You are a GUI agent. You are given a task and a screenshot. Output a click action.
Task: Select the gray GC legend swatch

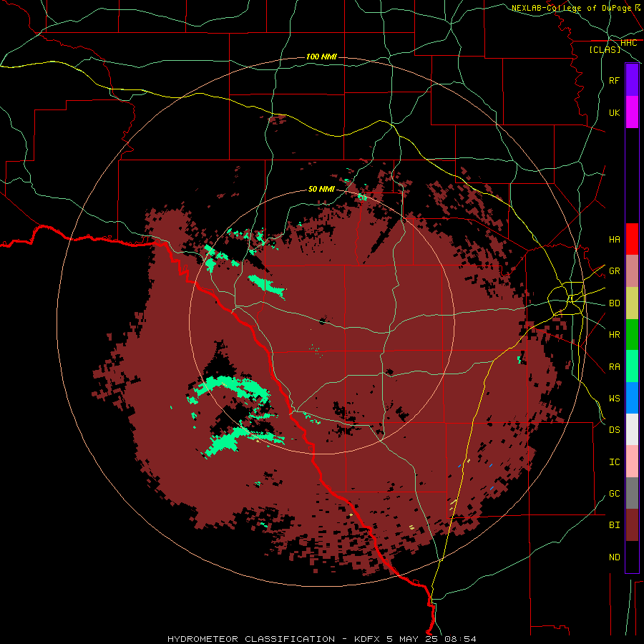point(632,493)
